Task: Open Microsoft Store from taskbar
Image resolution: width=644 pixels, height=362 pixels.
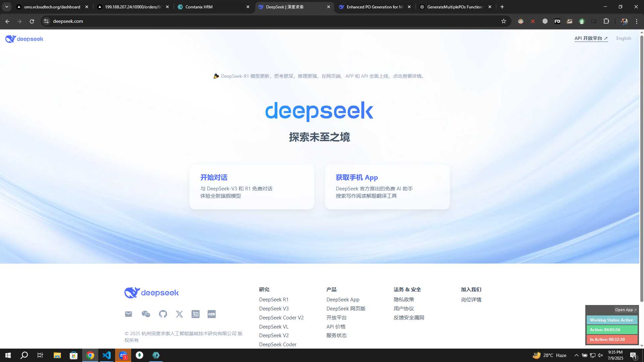Action: point(73,355)
